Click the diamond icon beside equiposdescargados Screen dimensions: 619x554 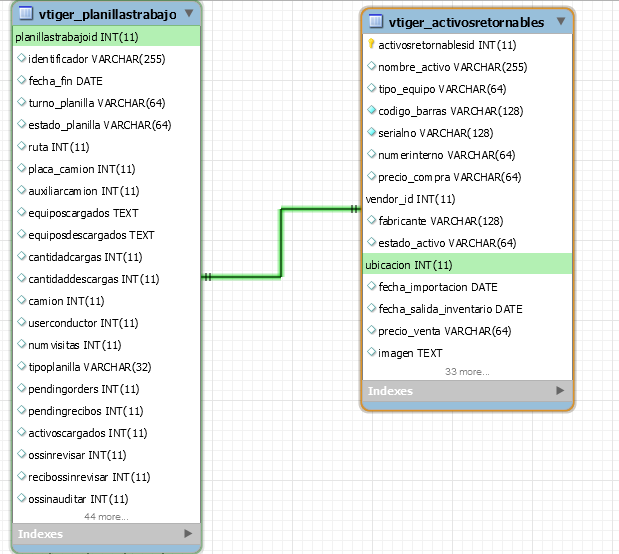(22, 234)
